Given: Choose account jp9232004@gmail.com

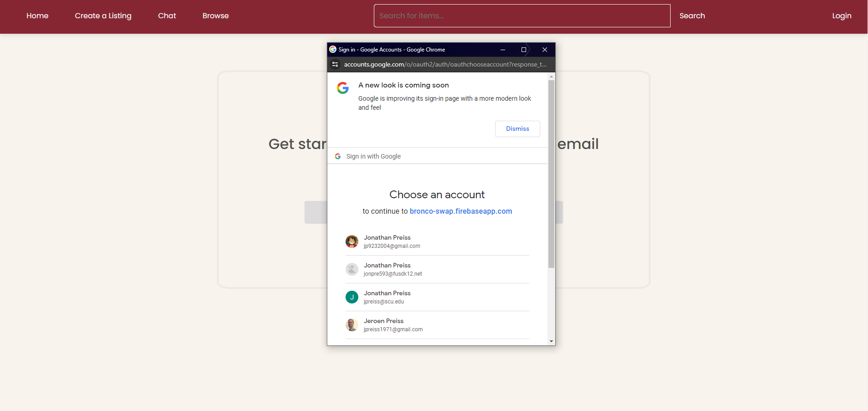Looking at the screenshot, I should [437, 241].
